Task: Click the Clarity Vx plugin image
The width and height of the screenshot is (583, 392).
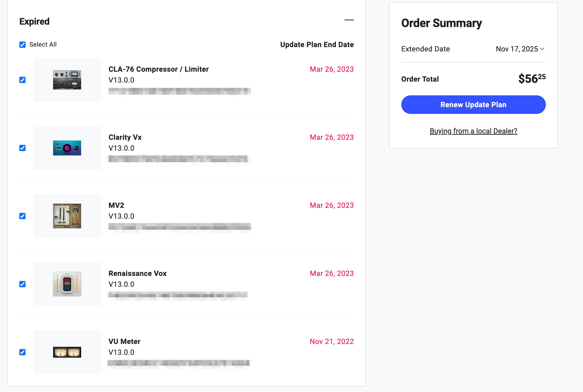Action: point(67,148)
